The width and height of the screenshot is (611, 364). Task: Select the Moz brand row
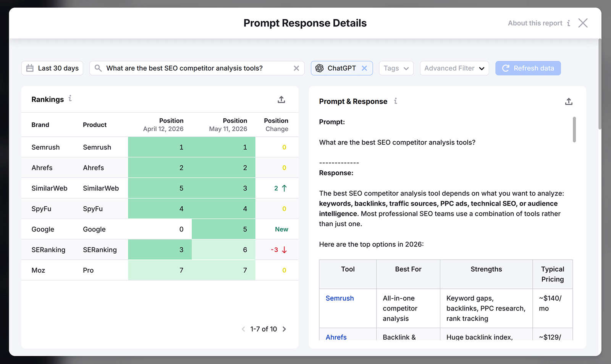tap(160, 270)
